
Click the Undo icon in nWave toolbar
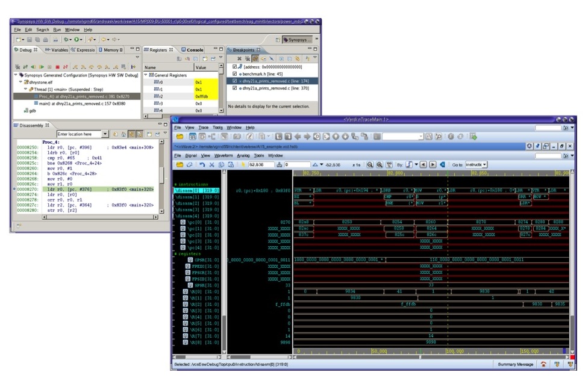[202, 164]
